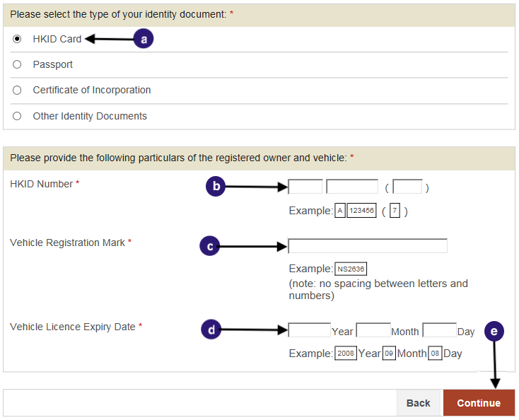This screenshot has width=519, height=420.
Task: Select Certificate of Incorporation option
Action: point(17,90)
